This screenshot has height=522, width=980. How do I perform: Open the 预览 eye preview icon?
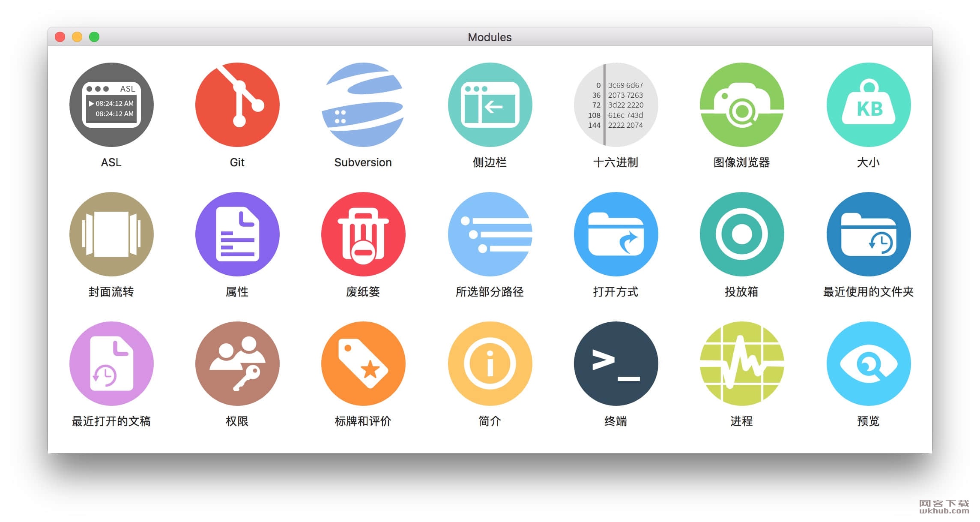[x=869, y=364]
